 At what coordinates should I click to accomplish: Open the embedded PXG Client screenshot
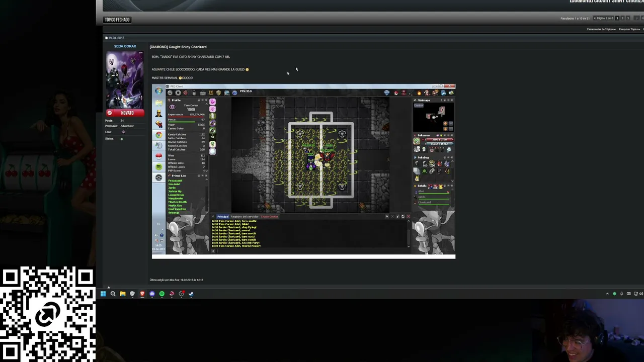coord(303,171)
